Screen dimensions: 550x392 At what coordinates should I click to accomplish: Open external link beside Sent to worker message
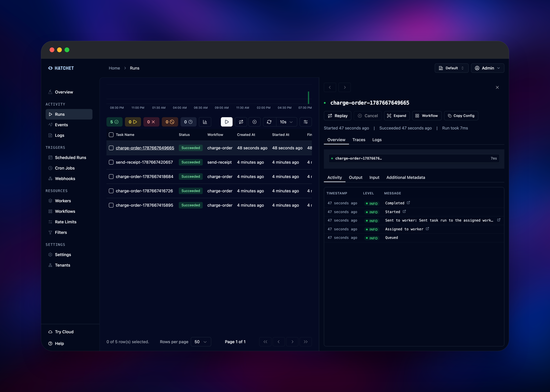tap(499, 220)
